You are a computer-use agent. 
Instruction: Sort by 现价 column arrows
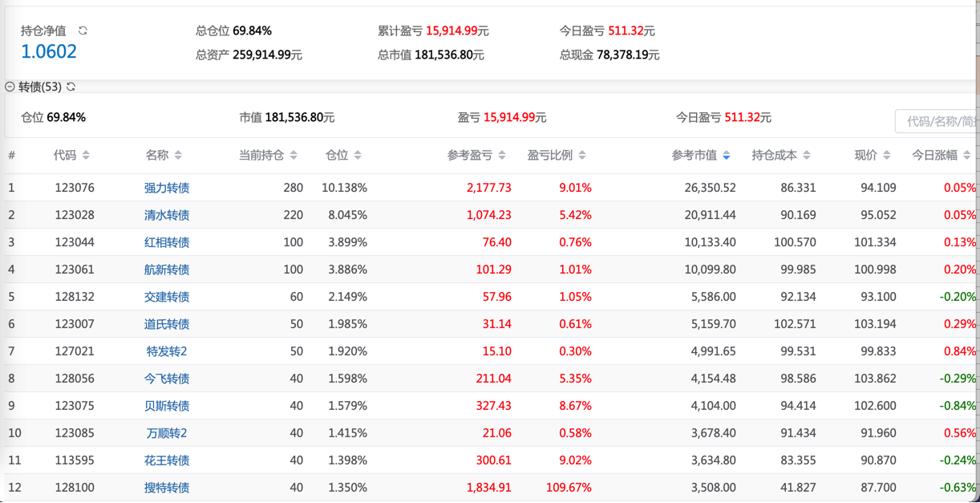[887, 155]
